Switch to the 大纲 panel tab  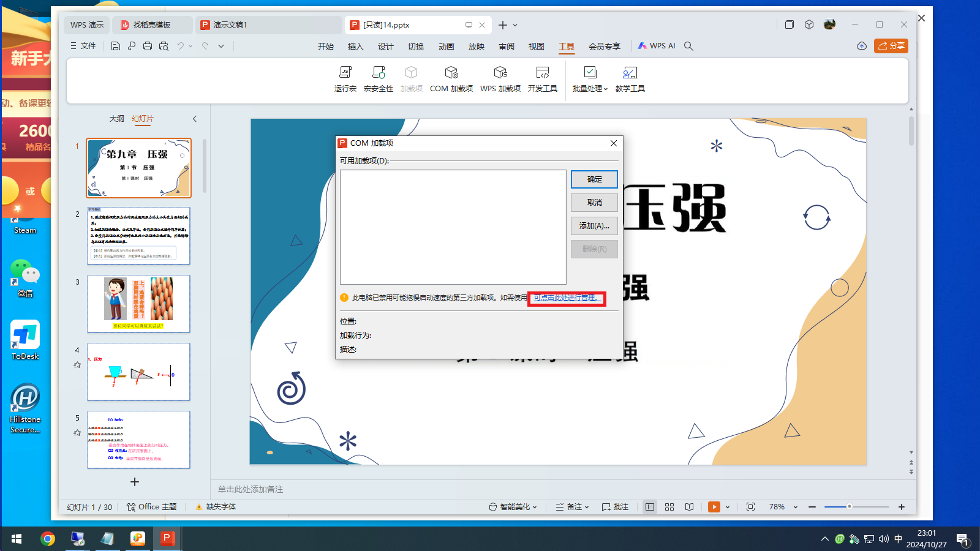pyautogui.click(x=117, y=119)
